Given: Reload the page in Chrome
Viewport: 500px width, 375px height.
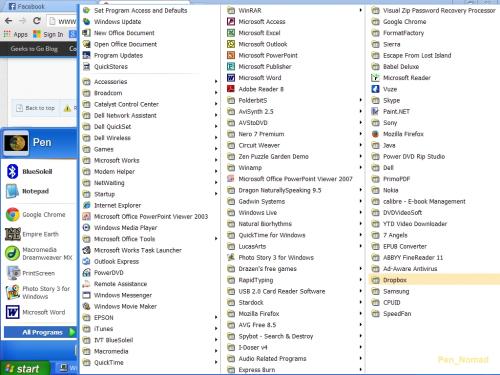Looking at the screenshot, I should (37, 21).
